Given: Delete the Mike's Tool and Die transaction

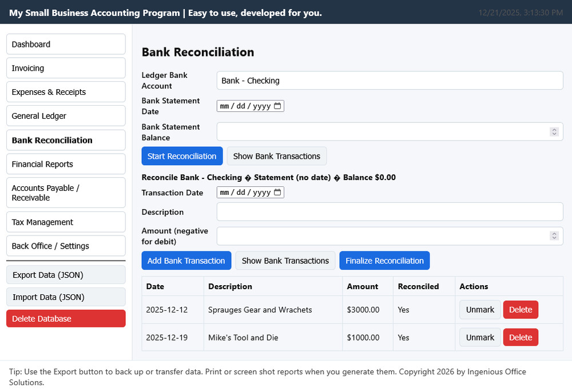Looking at the screenshot, I should (521, 338).
